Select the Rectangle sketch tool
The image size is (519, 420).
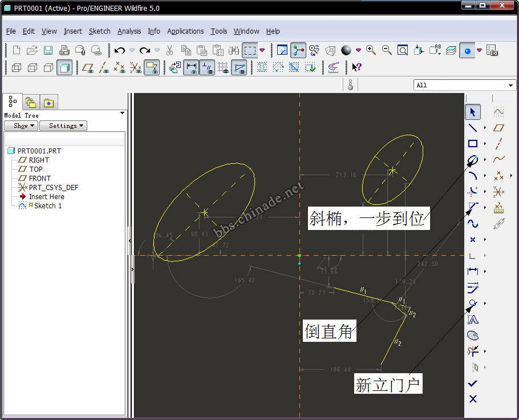pos(473,143)
